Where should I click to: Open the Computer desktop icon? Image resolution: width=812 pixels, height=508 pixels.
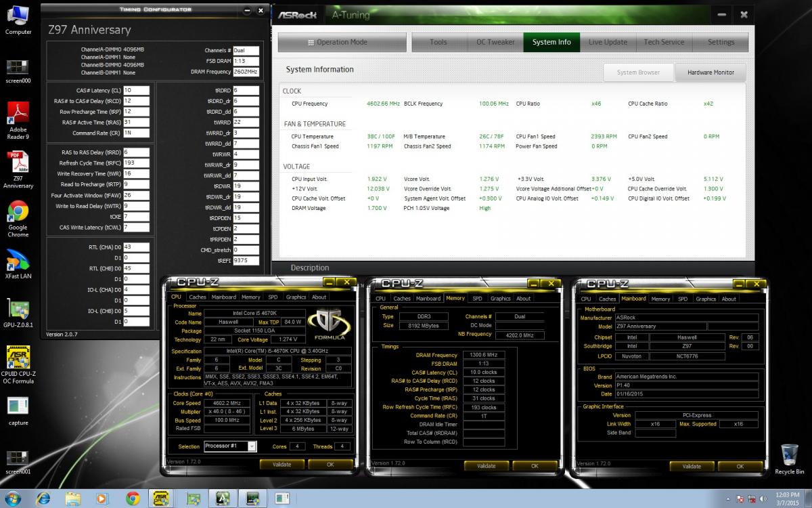(x=18, y=20)
